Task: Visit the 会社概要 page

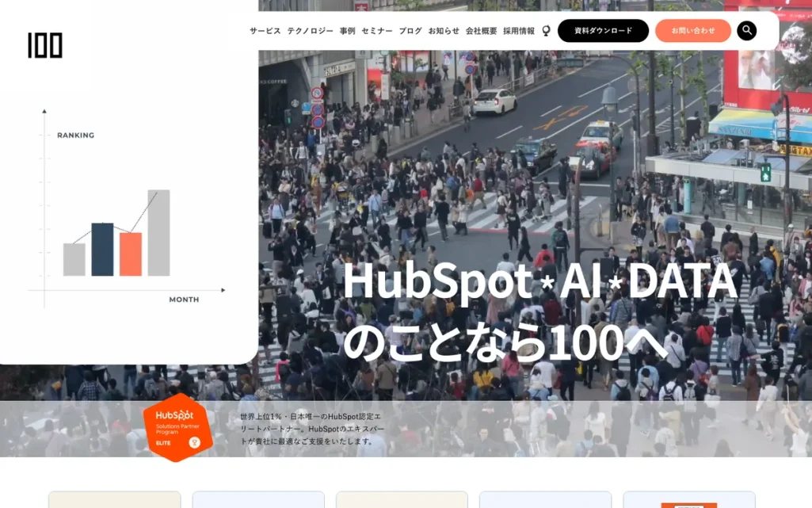Action: [x=481, y=31]
